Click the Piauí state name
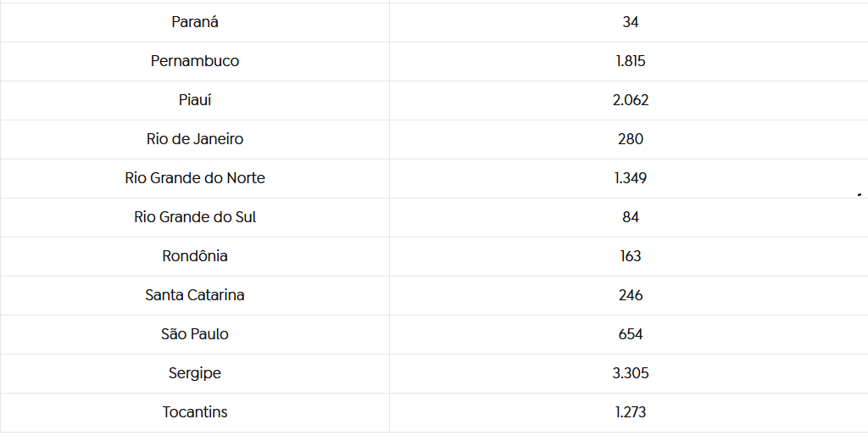 pyautogui.click(x=195, y=100)
